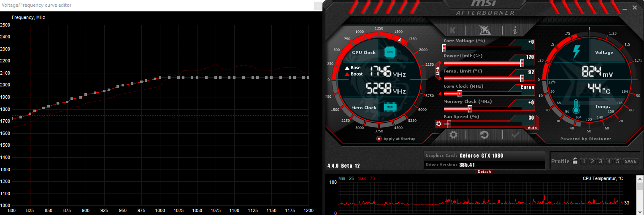The height and width of the screenshot is (215, 644).
Task: Open curve editor via bars icon beside Core Clock
Action: pyautogui.click(x=440, y=94)
